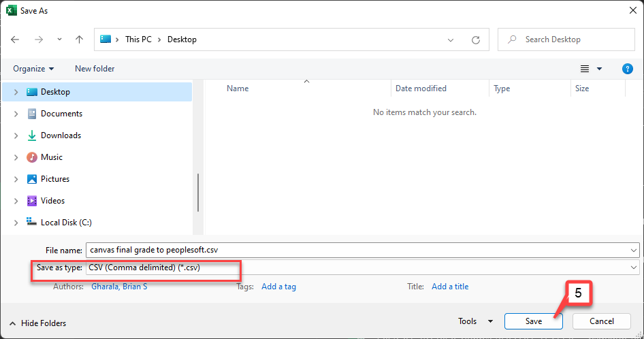Change view with the view layout icon

pos(585,69)
